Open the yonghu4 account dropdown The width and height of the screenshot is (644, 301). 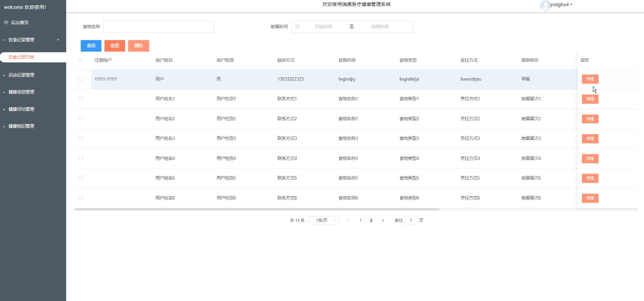561,5
